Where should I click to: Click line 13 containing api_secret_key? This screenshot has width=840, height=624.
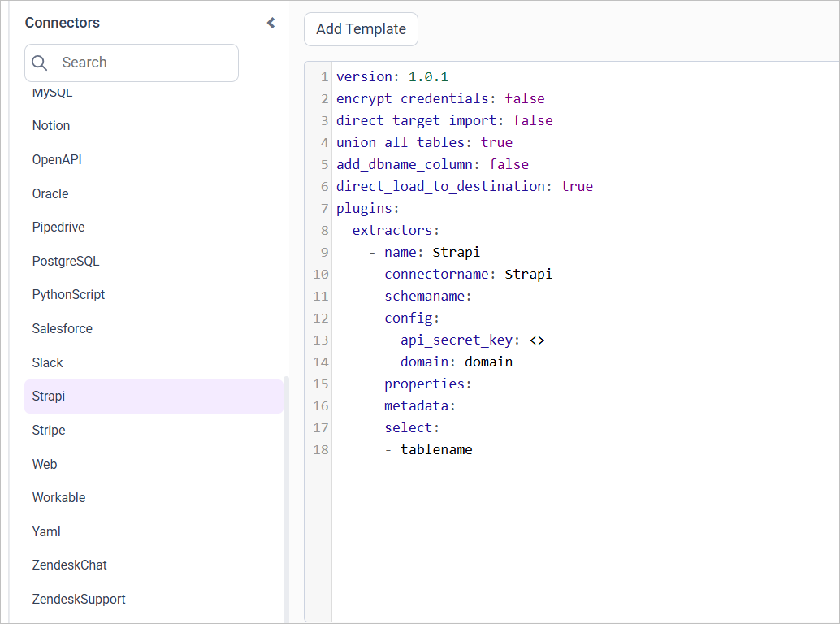[x=455, y=340]
